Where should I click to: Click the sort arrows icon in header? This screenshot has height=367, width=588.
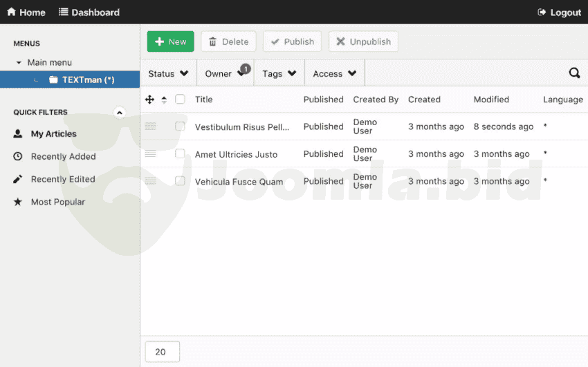coord(164,100)
